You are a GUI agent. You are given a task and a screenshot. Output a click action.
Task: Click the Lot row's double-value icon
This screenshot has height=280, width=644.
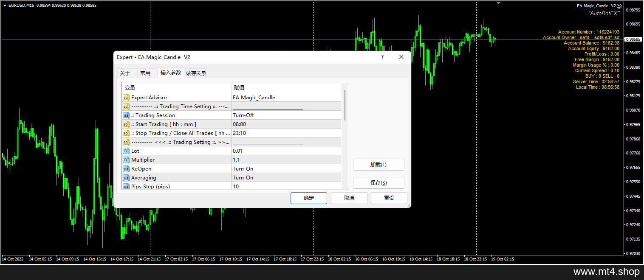[126, 151]
